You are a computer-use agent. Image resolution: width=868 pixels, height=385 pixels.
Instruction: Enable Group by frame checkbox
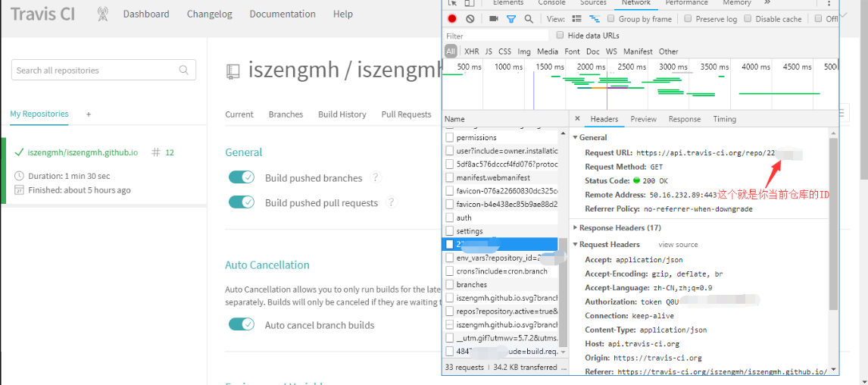click(611, 18)
